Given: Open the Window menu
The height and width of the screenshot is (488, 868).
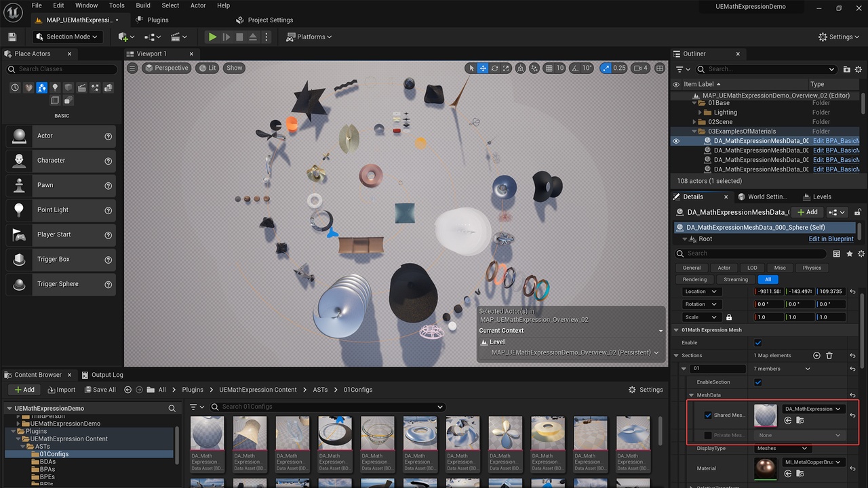Looking at the screenshot, I should click(x=86, y=5).
